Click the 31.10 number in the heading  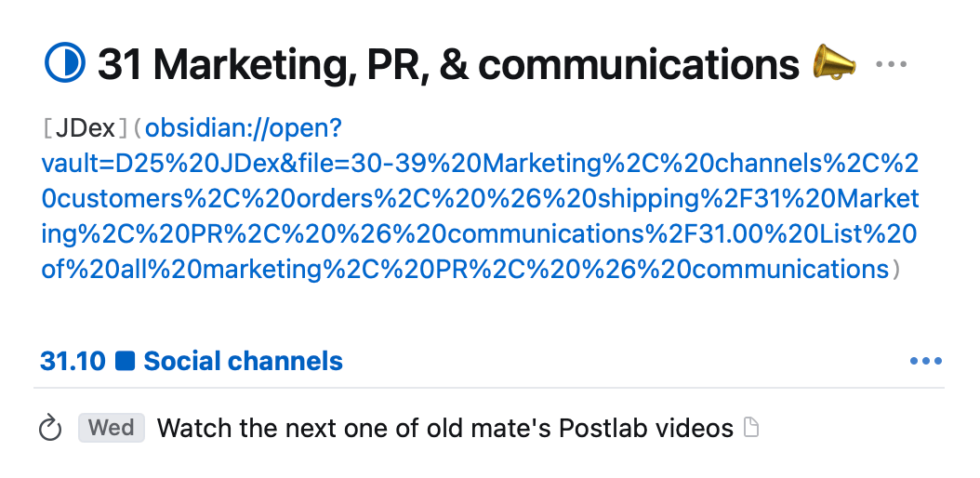coord(73,361)
